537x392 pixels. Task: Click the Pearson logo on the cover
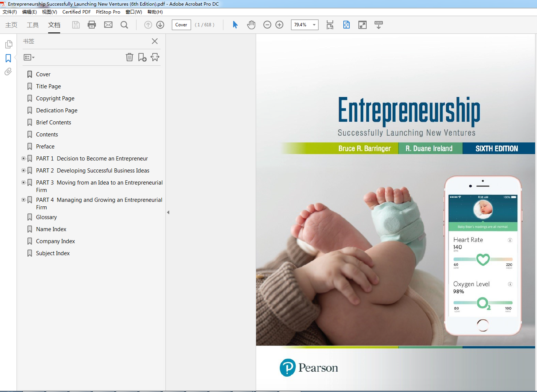tap(309, 368)
